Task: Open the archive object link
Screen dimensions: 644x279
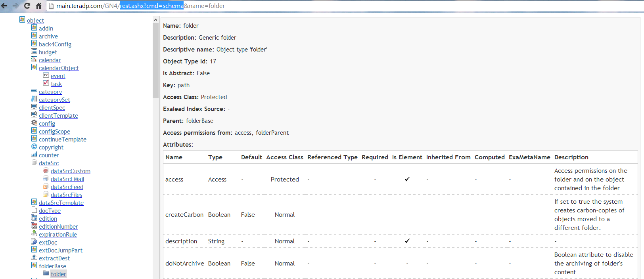Action: [x=48, y=36]
